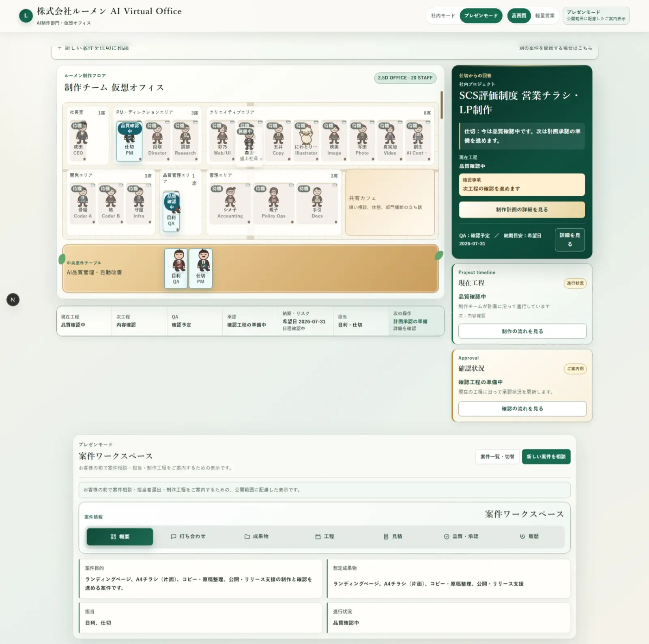Click 新しい案件を仕切に相談 link at top
The height and width of the screenshot is (644, 649).
pyautogui.click(x=93, y=48)
